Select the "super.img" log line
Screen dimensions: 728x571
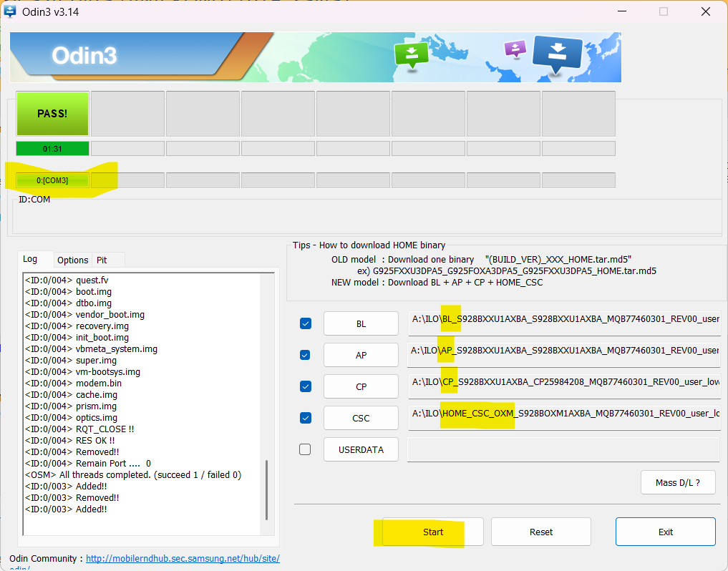point(71,361)
